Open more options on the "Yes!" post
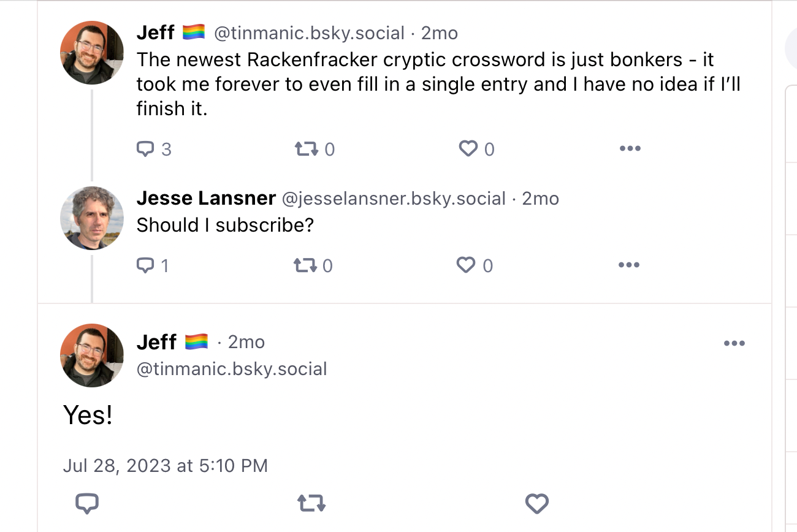The width and height of the screenshot is (797, 532). pos(734,343)
